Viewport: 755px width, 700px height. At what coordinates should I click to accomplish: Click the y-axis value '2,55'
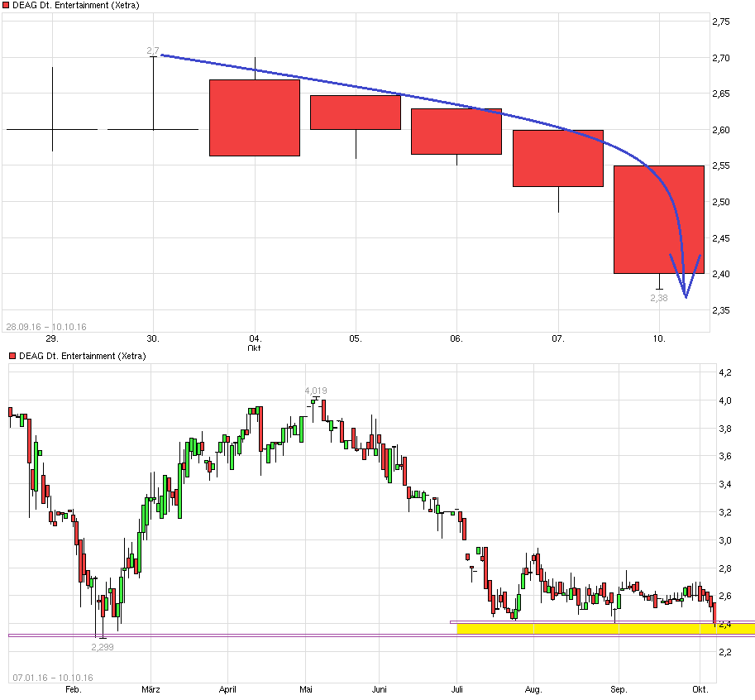721,165
